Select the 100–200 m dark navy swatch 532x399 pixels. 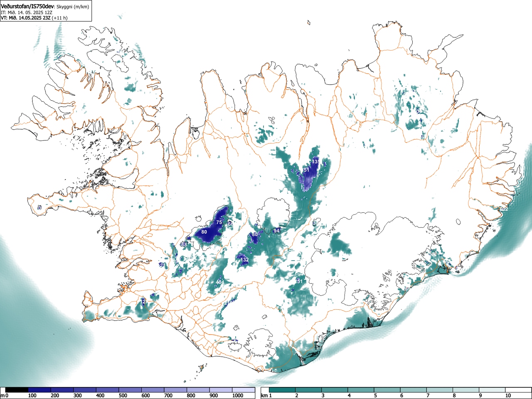39,390
